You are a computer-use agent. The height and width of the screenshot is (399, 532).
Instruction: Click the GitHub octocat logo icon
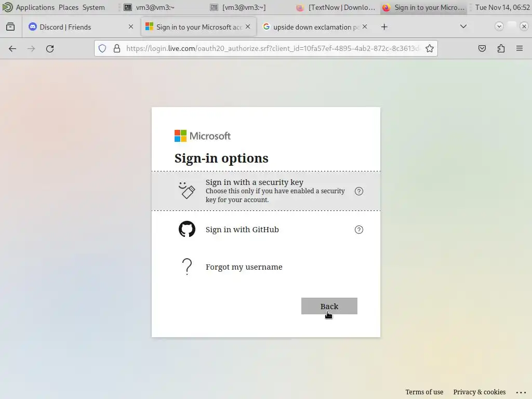pyautogui.click(x=187, y=229)
